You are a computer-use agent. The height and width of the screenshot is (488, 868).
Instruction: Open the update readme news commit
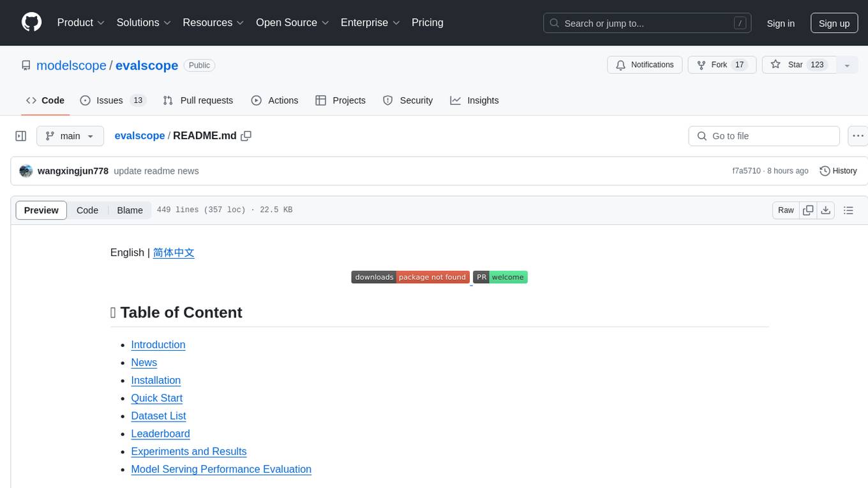(156, 171)
